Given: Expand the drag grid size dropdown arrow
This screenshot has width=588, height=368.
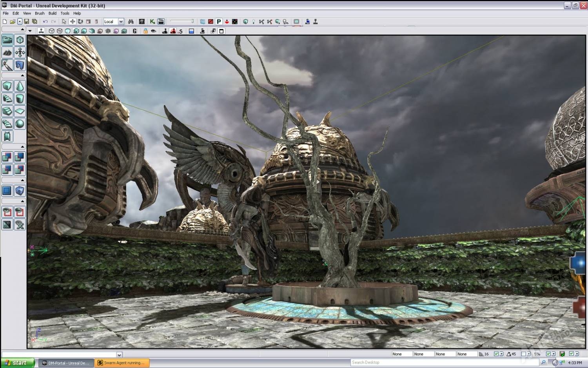Looking at the screenshot, I should tap(501, 354).
